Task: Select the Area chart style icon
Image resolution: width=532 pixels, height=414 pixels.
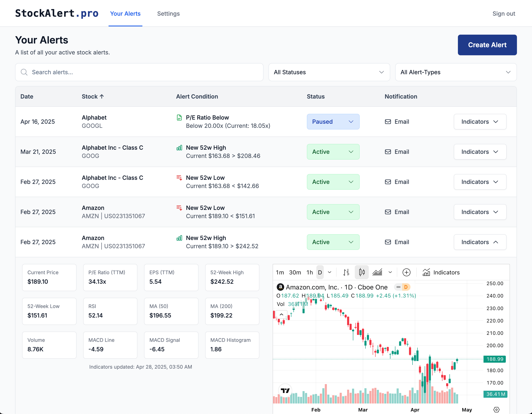Action: click(377, 272)
